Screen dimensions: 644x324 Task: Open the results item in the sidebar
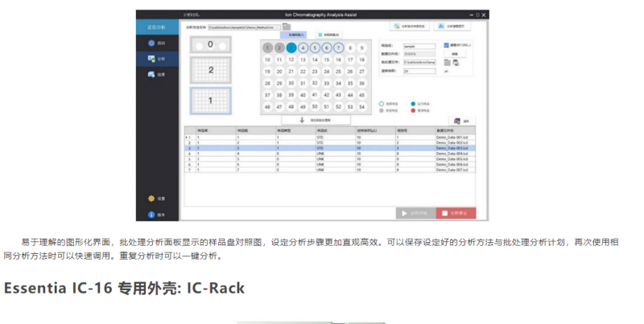coord(157,74)
